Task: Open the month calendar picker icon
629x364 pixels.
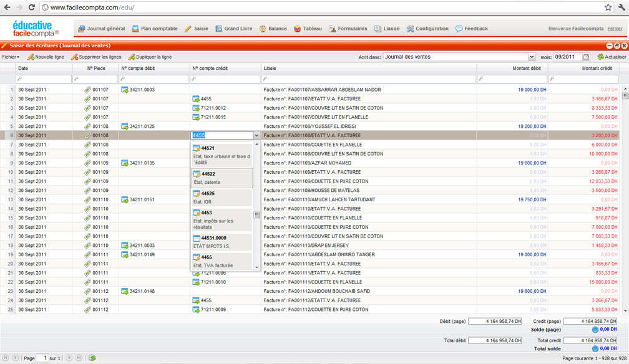Action: pyautogui.click(x=586, y=57)
